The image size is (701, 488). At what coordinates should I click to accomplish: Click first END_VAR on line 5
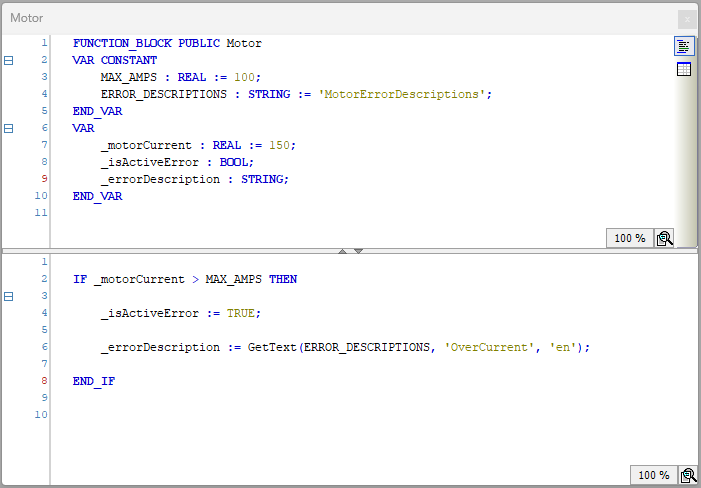(x=97, y=111)
